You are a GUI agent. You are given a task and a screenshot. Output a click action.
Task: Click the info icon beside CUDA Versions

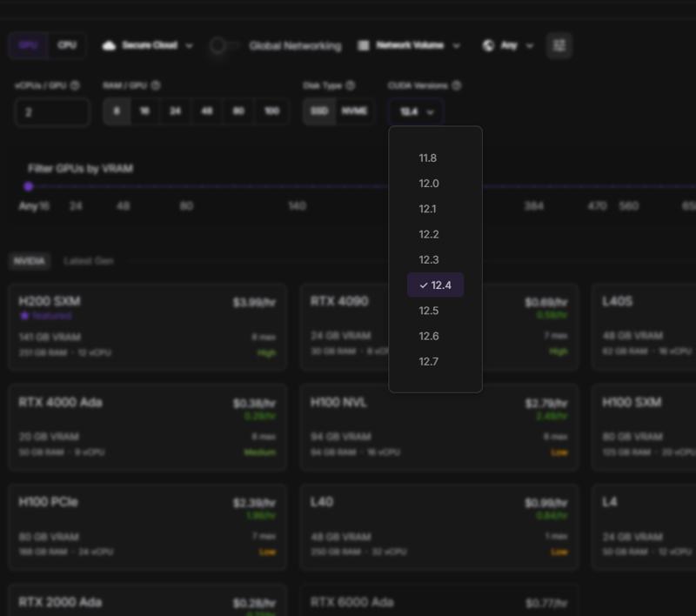tap(456, 85)
